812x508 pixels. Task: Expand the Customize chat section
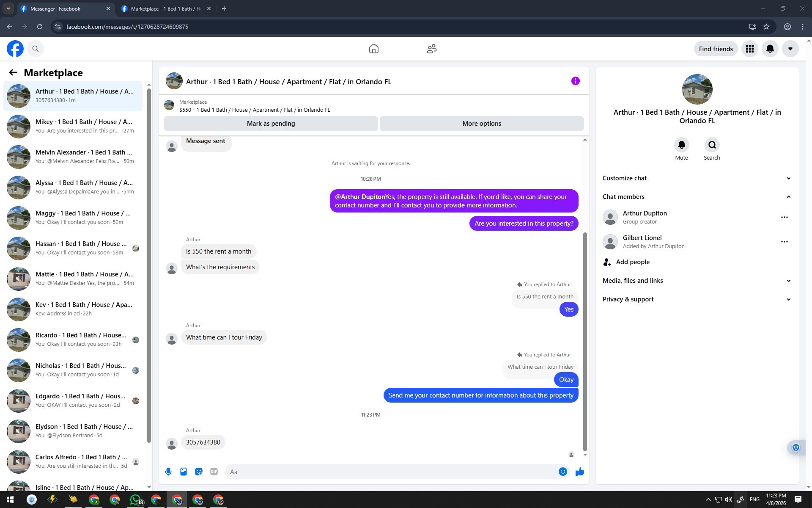click(x=696, y=178)
